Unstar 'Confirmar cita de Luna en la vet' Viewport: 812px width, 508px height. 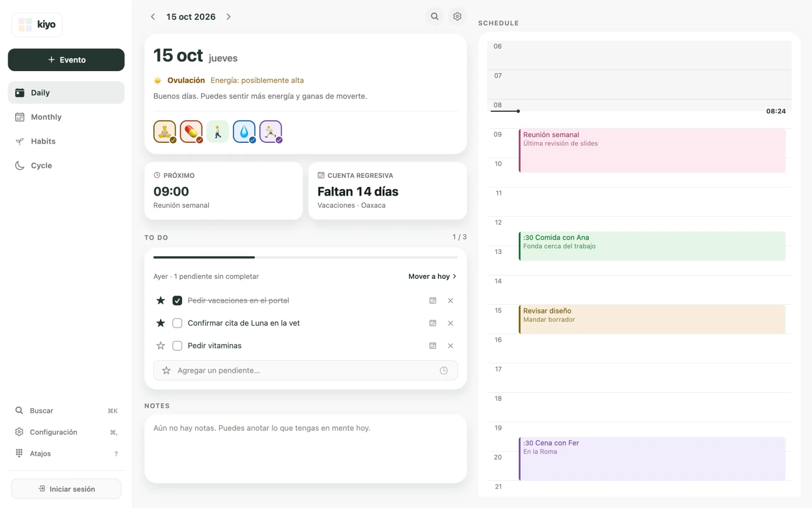(161, 323)
